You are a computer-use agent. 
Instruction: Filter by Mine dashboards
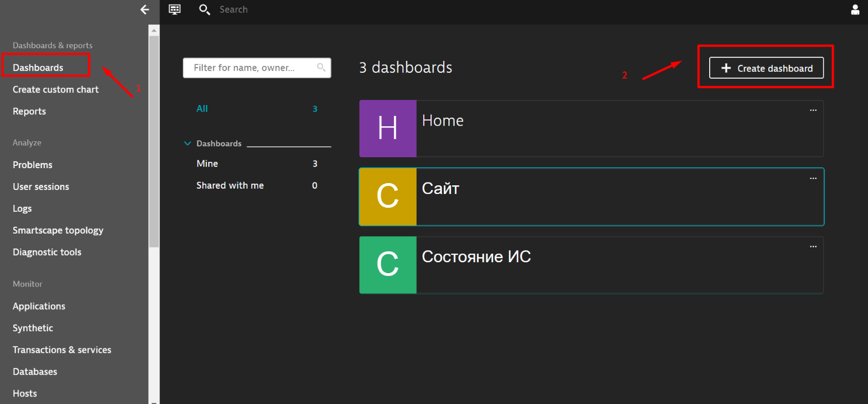(207, 164)
